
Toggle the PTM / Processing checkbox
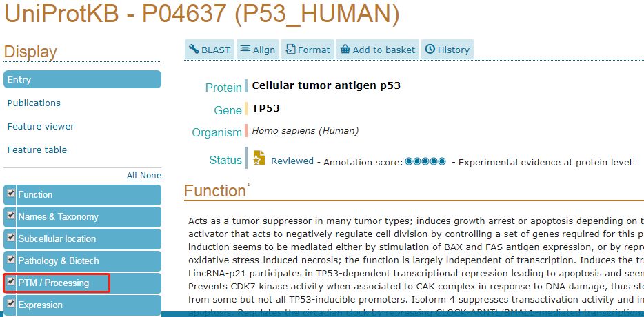11,282
